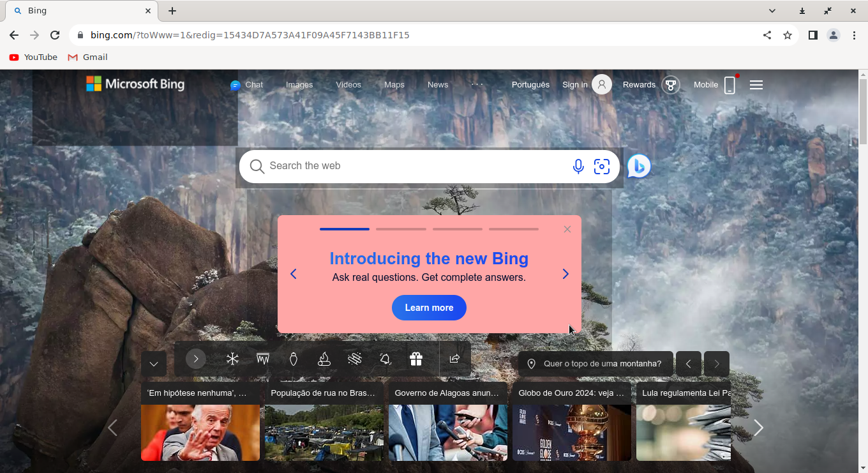Screen dimensions: 868x473
Task: Select first slide indicator in popup
Action: click(x=345, y=229)
